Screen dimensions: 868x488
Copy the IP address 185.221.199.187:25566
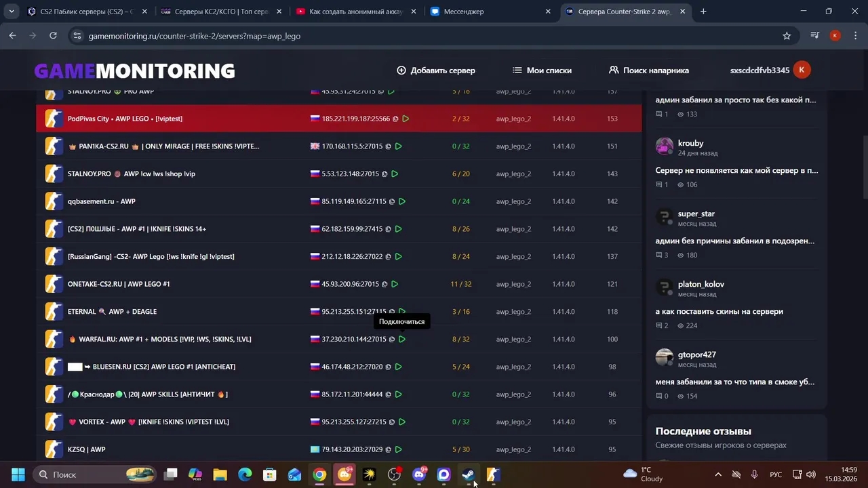(x=395, y=119)
